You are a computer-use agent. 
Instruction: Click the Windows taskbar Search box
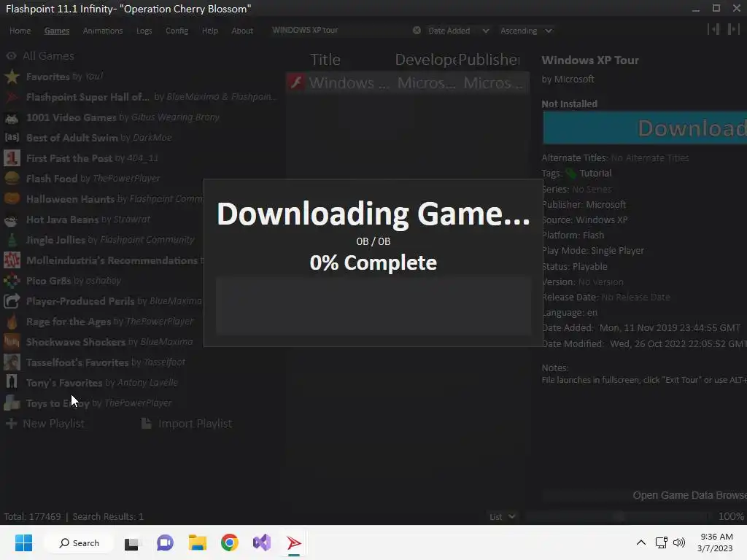[79, 542]
